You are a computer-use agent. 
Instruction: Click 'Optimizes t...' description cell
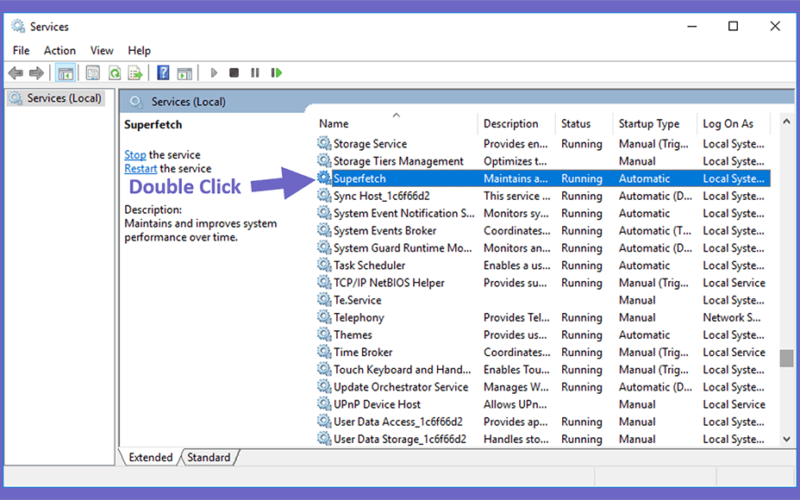[515, 161]
